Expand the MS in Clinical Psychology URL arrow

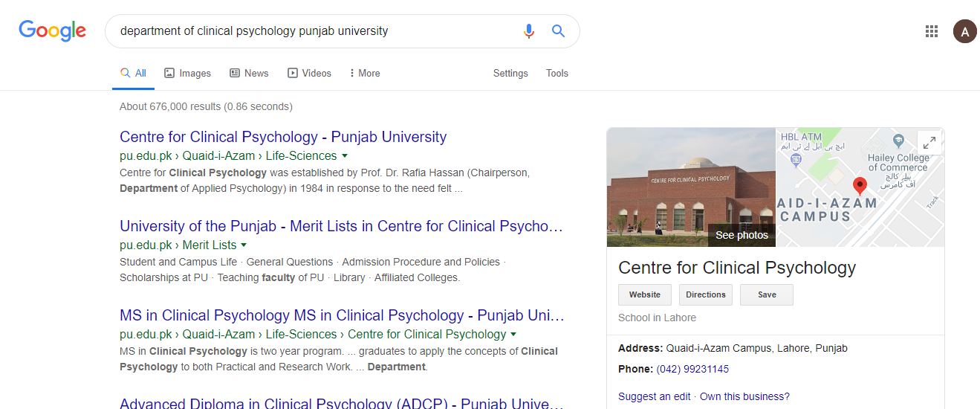[513, 335]
